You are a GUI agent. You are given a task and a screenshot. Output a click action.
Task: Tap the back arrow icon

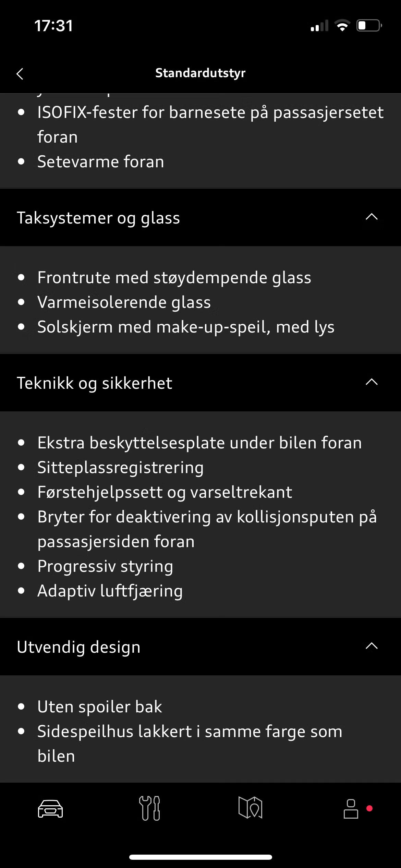coord(20,73)
